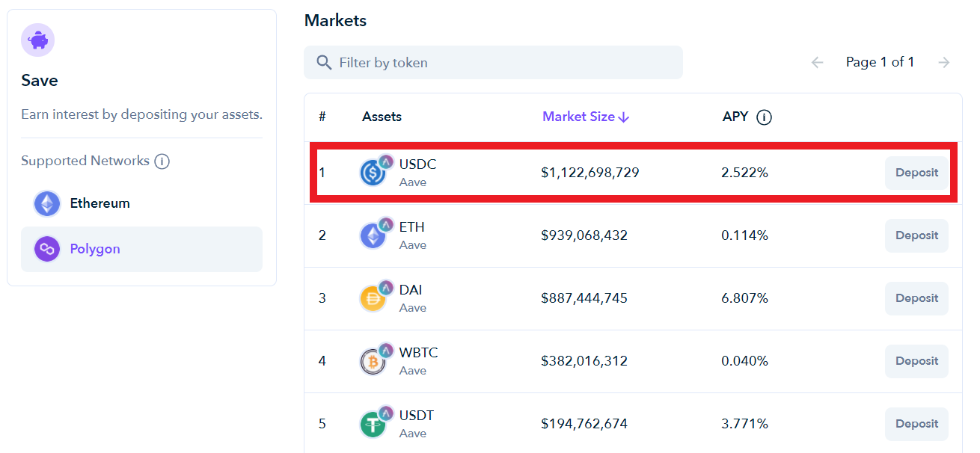
Task: Click the WBTC asset name
Action: (419, 353)
